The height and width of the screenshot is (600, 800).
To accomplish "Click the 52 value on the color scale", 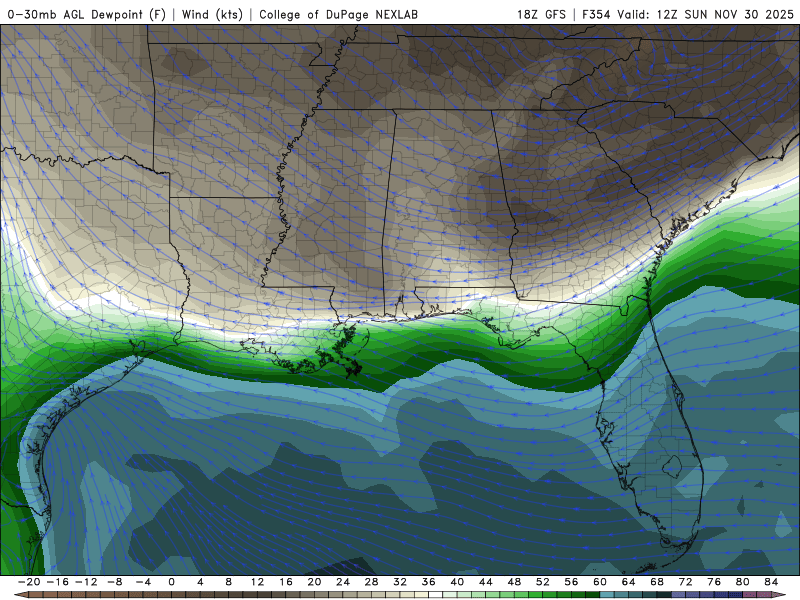I will (x=543, y=582).
